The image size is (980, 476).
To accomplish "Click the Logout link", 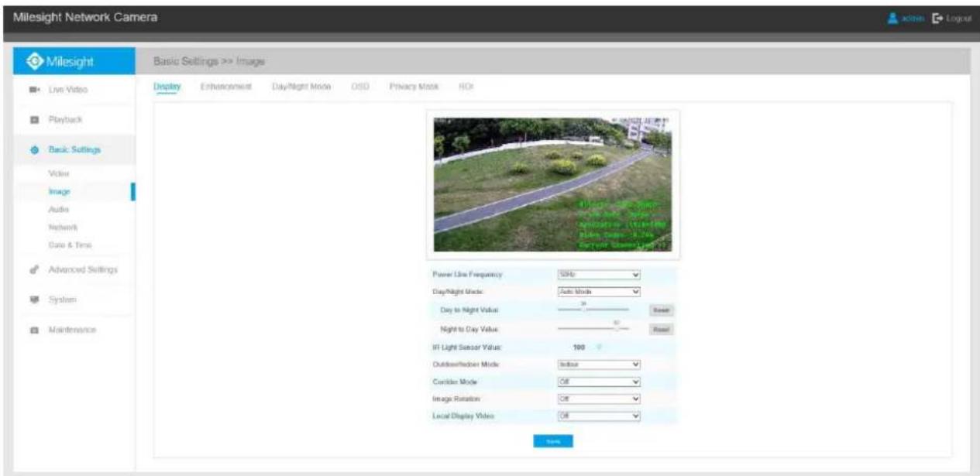I will pos(958,17).
